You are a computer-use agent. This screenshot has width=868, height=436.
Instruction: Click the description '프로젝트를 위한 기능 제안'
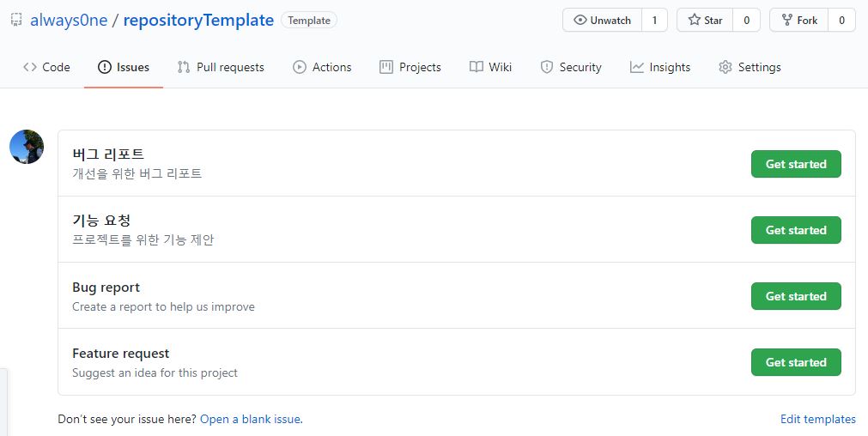click(143, 240)
